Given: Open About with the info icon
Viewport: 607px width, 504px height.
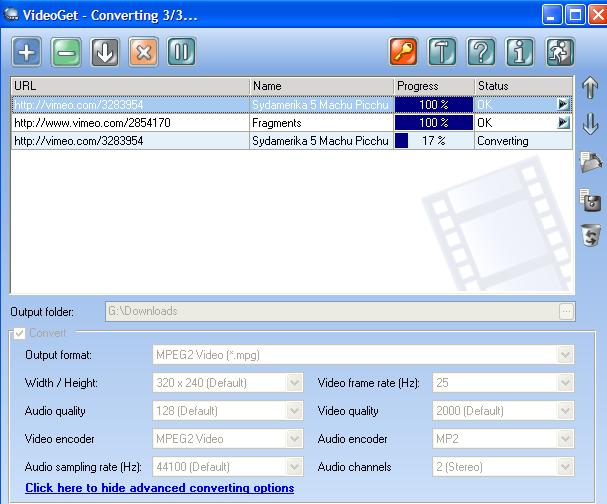Looking at the screenshot, I should coord(520,52).
